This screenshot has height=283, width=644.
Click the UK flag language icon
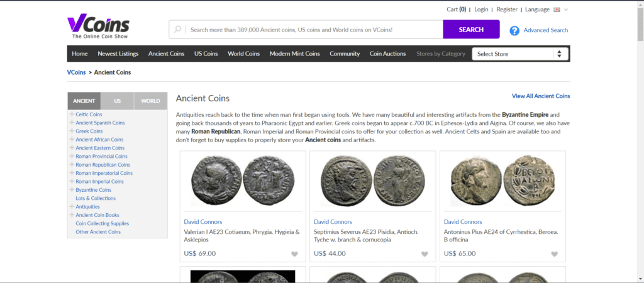click(x=557, y=9)
